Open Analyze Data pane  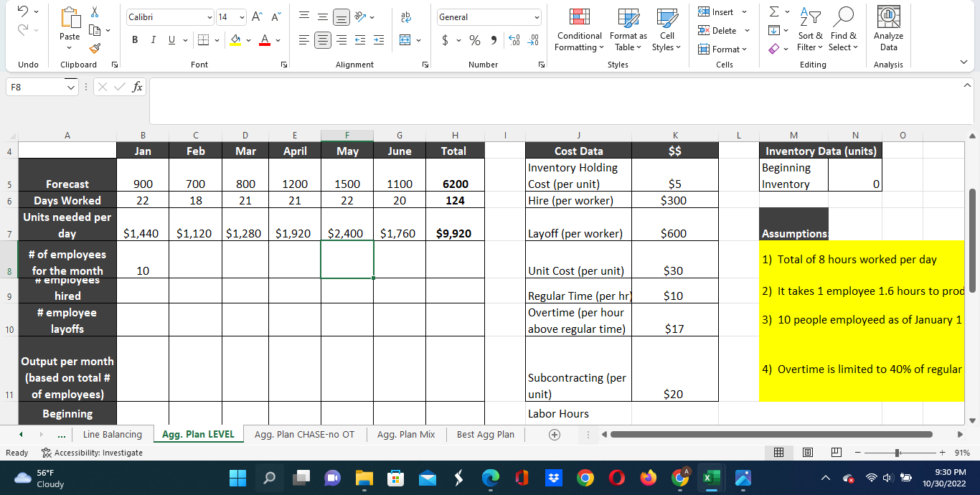pos(889,29)
